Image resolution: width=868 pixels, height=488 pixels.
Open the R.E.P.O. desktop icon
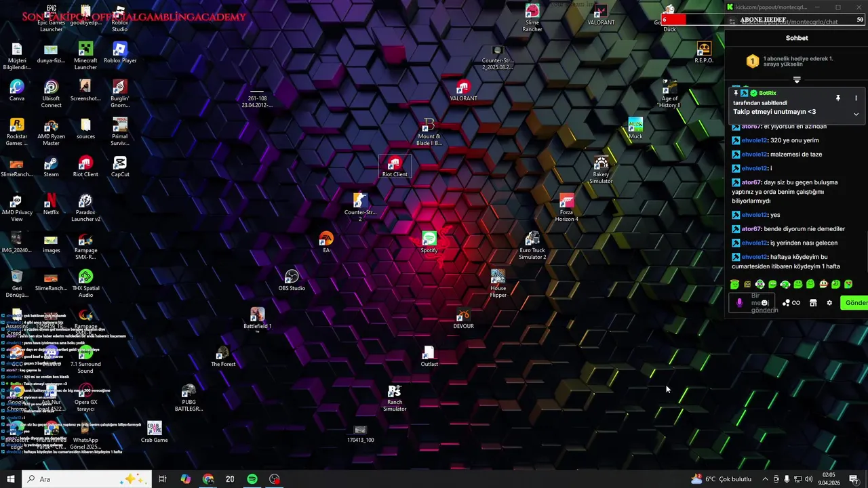click(704, 53)
